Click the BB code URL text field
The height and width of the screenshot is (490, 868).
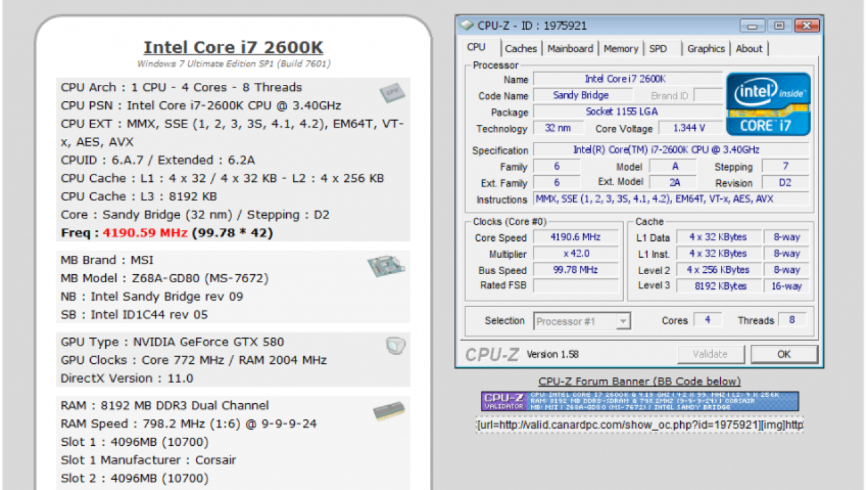pyautogui.click(x=639, y=425)
